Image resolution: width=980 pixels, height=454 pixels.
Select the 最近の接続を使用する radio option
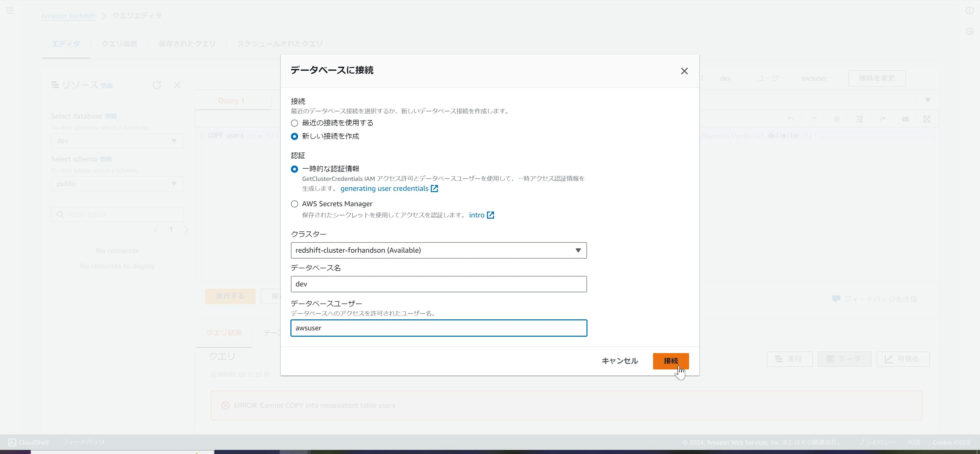coord(295,123)
